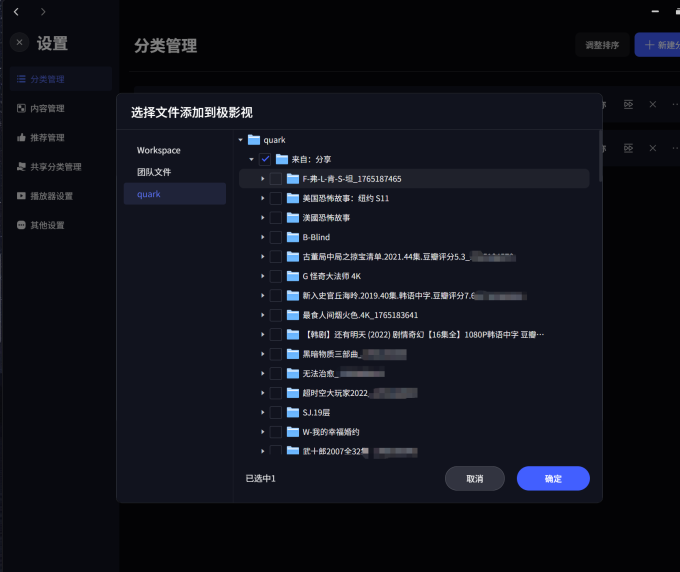Check the G 怪奇大法师 4K checkbox
680x572 pixels.
point(276,276)
